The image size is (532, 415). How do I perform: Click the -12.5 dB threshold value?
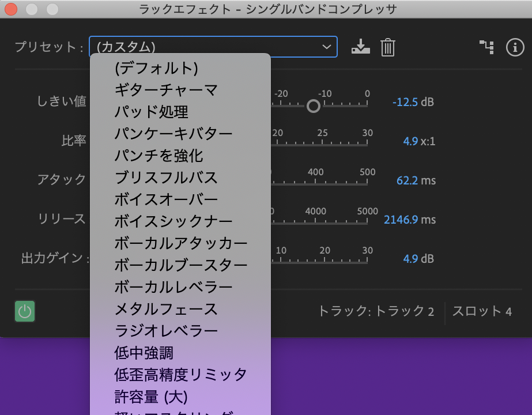click(x=405, y=102)
